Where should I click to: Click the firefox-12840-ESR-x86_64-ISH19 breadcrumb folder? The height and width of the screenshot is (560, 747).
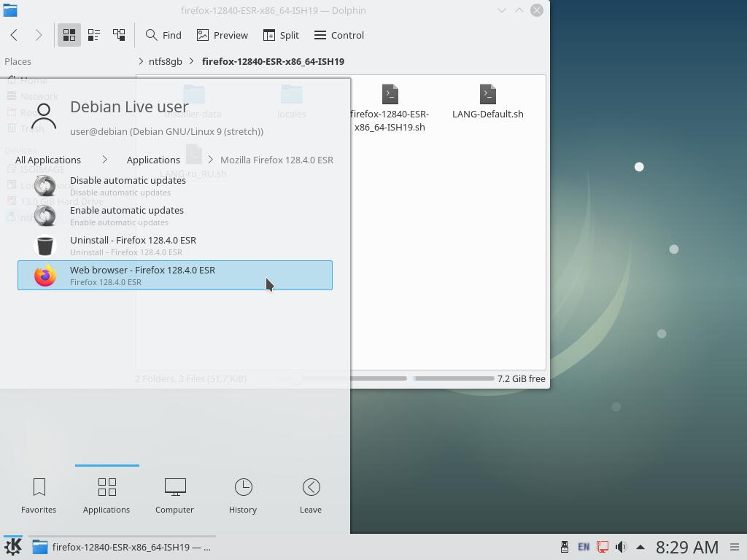click(x=273, y=61)
